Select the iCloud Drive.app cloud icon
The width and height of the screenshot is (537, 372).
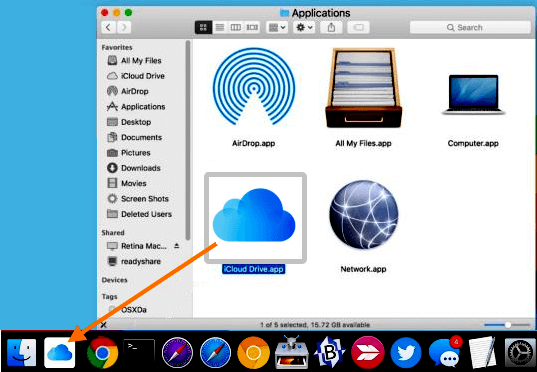click(254, 215)
